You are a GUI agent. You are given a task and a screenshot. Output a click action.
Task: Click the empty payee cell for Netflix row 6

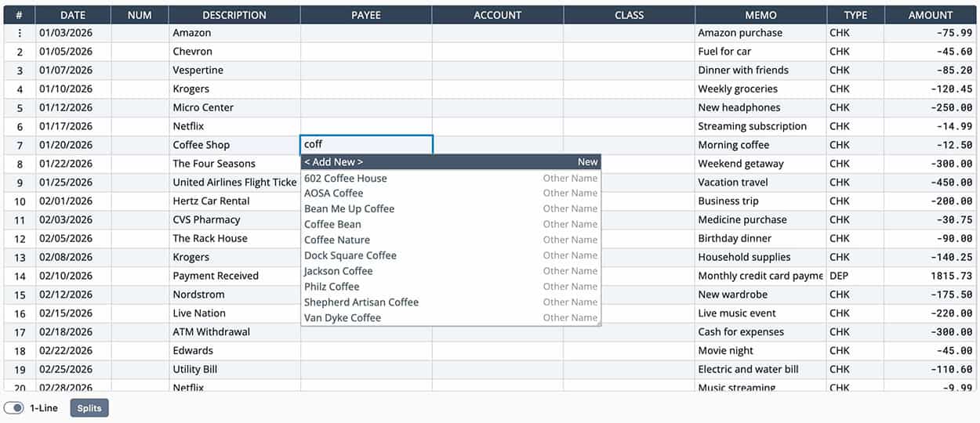pyautogui.click(x=366, y=126)
